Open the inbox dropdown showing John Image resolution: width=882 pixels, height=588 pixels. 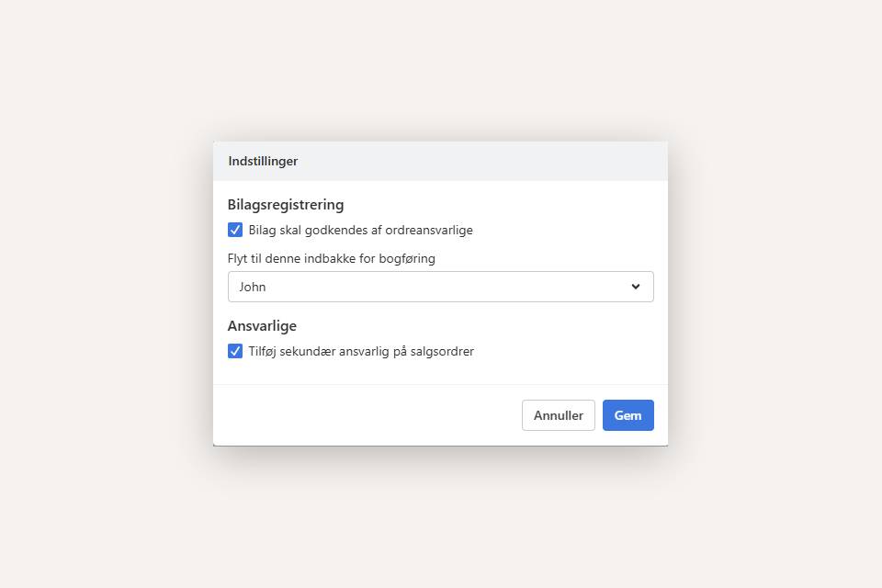pos(440,287)
